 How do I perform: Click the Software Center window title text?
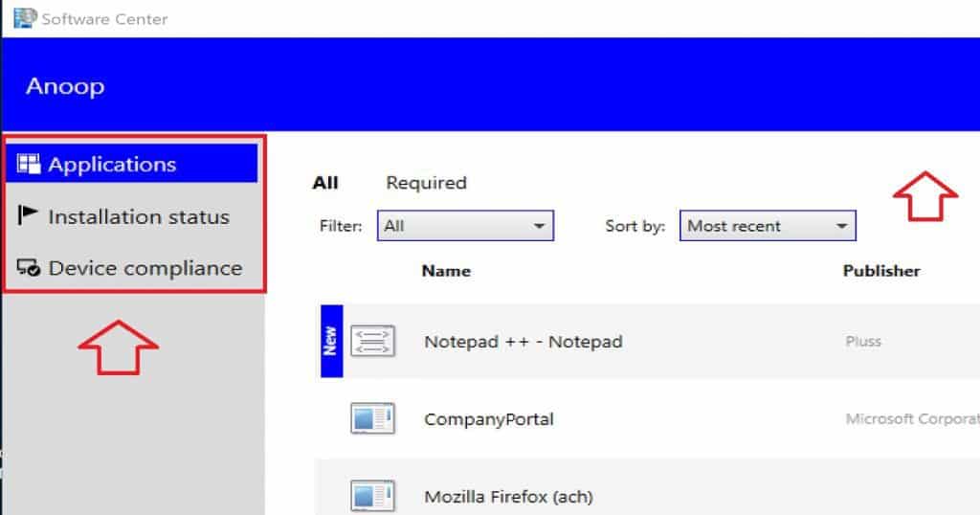coord(104,19)
